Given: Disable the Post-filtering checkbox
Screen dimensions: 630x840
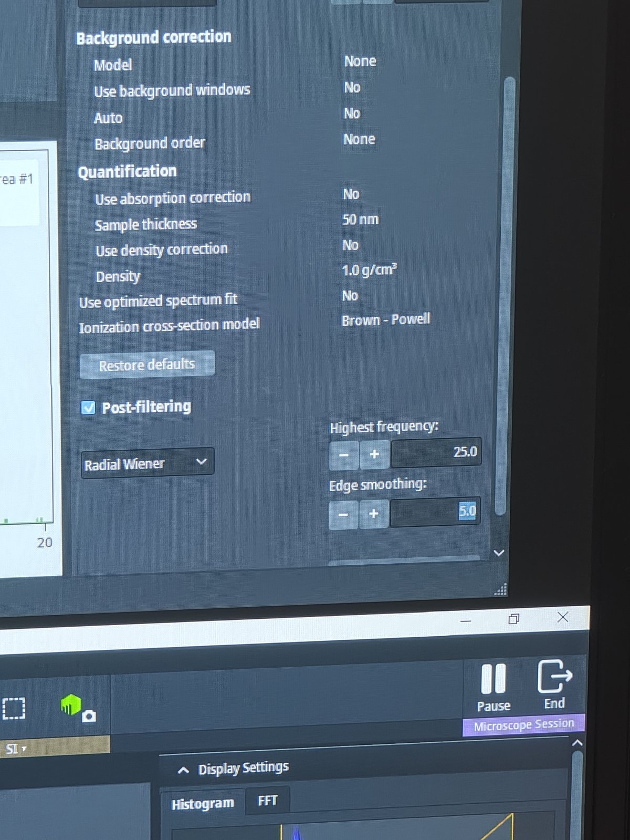Looking at the screenshot, I should tap(88, 408).
